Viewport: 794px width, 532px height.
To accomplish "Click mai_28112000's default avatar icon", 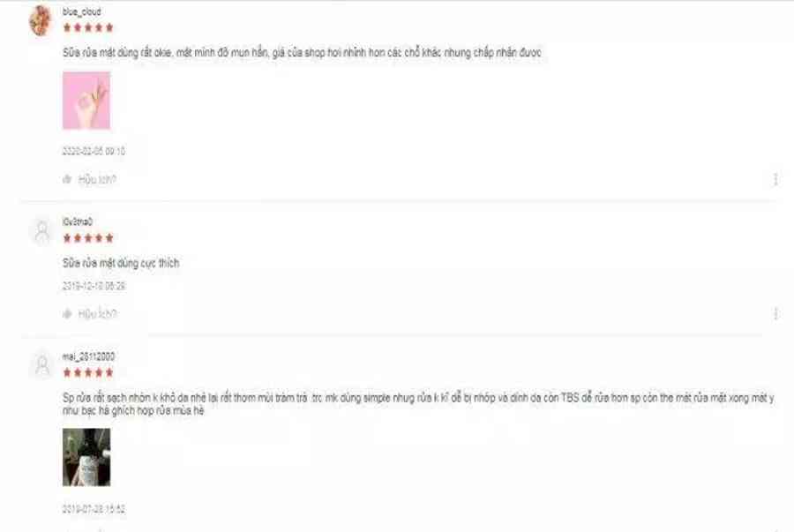I will coord(42,364).
